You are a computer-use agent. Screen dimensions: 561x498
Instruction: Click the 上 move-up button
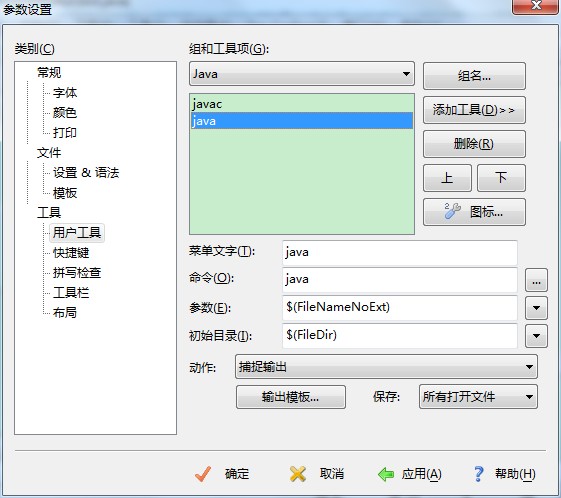(447, 178)
